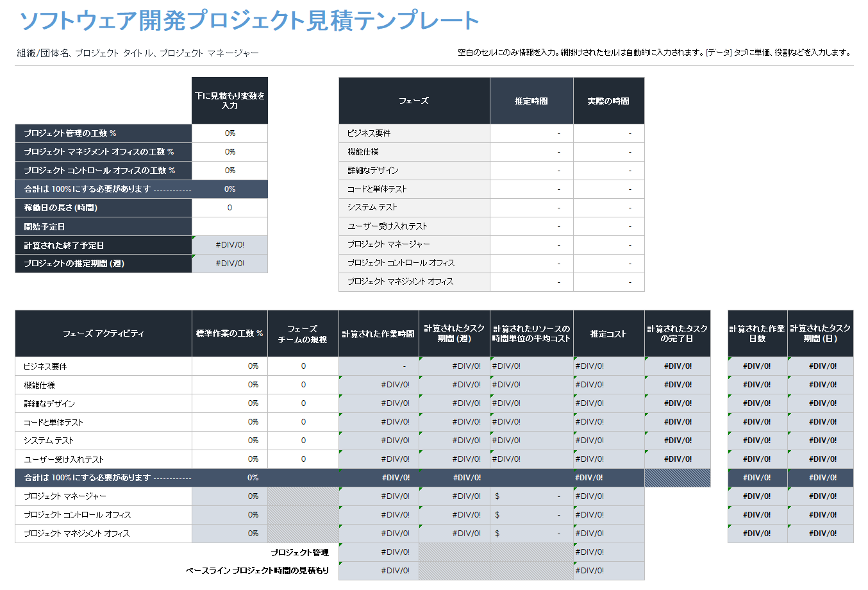868x590 pixels.
Task: Select プロジェクト マネジメント オフィス label in the activity table
Action: pos(103,534)
